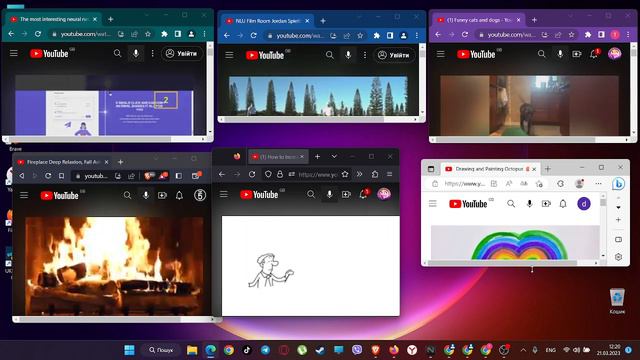Open Edge tab actions menu button
The width and height of the screenshot is (640, 360).
click(x=431, y=169)
